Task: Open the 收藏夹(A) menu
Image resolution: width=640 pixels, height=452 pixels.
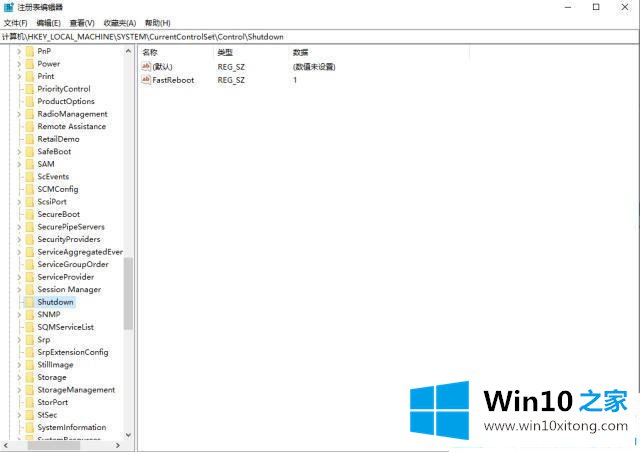Action: point(120,23)
